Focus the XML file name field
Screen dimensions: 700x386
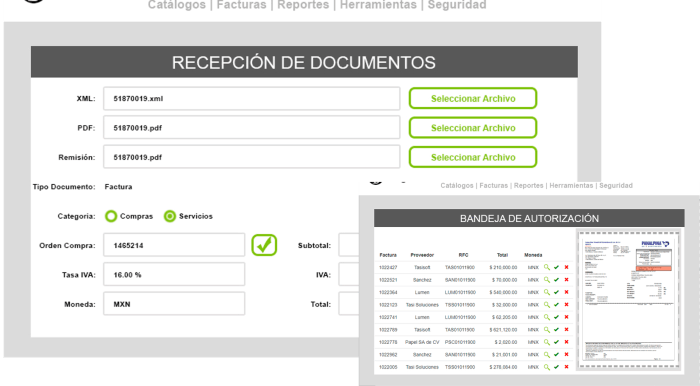[x=251, y=99]
